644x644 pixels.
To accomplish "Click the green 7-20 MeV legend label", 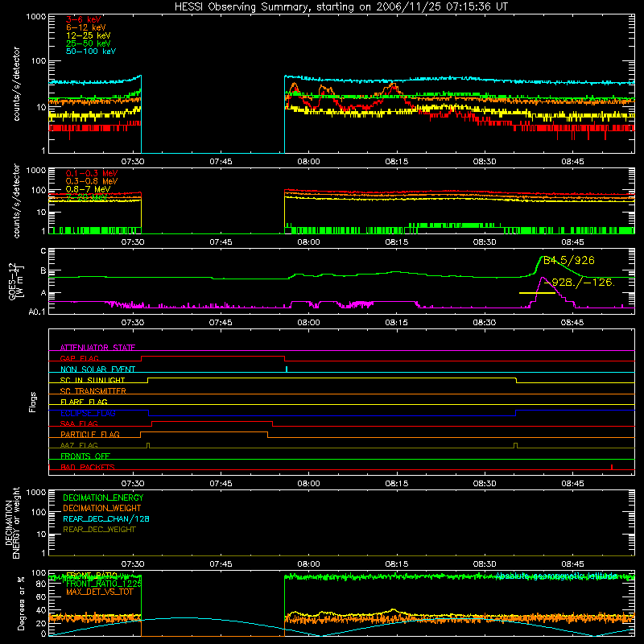I will point(86,197).
